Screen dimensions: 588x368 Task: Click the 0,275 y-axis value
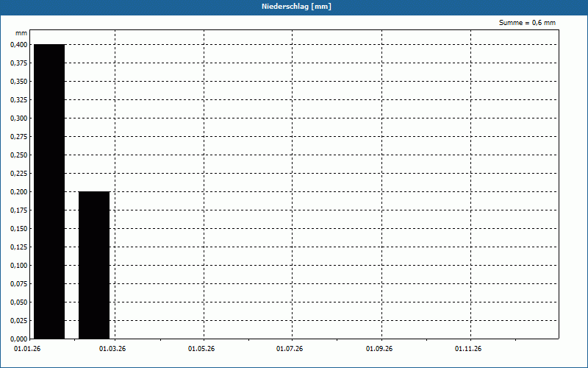point(19,137)
